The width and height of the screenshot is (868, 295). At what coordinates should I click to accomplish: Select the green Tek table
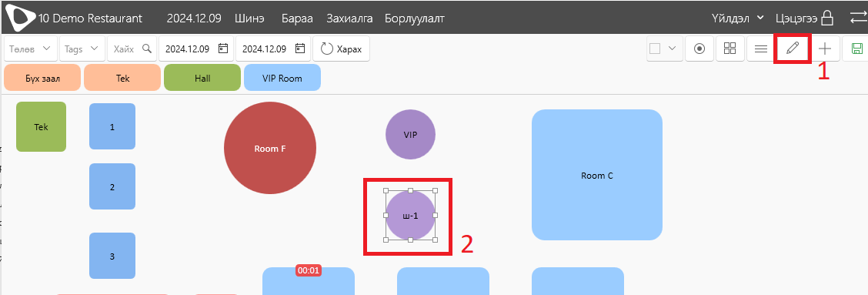(x=41, y=126)
